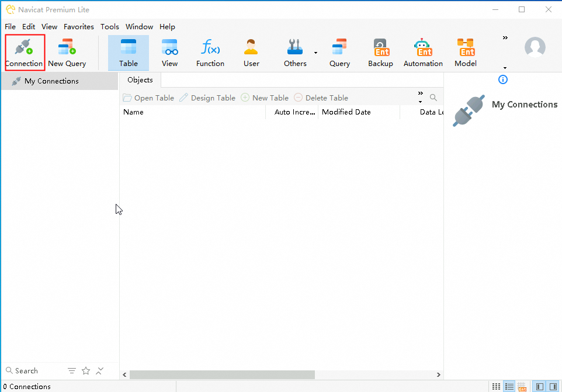Open the Function objects icon
The image size is (562, 392).
tap(210, 53)
